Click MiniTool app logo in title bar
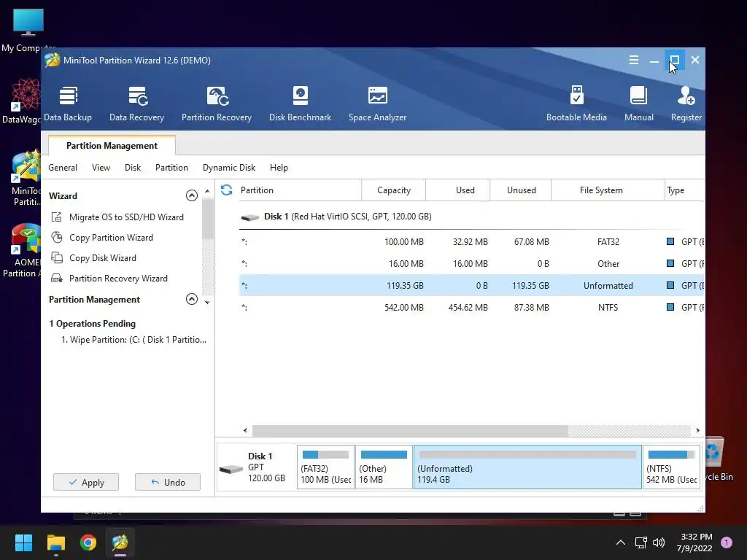 pyautogui.click(x=52, y=61)
